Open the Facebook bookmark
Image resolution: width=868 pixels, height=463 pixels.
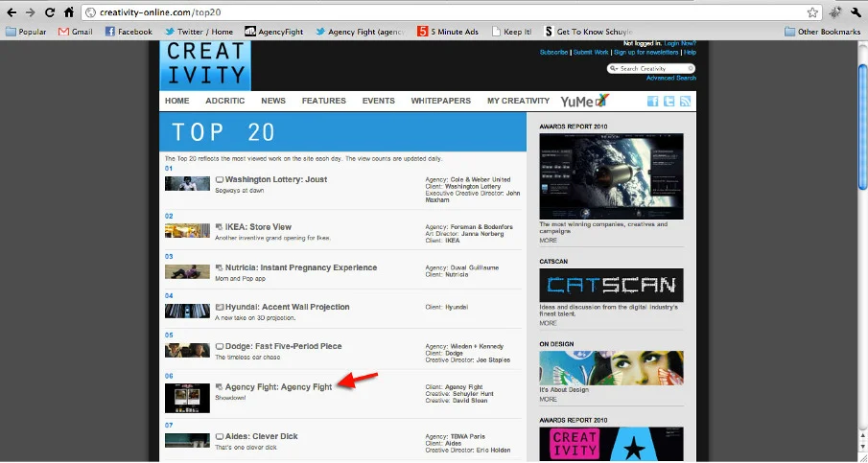click(129, 32)
